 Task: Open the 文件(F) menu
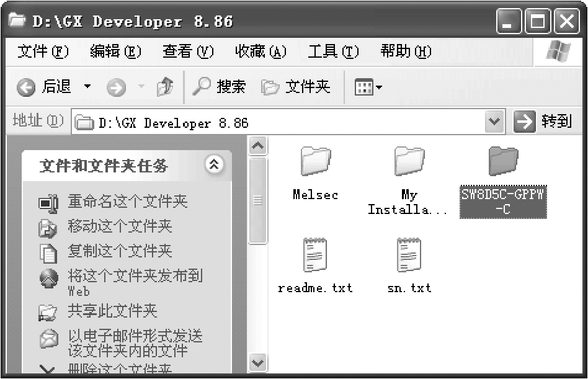tap(43, 51)
